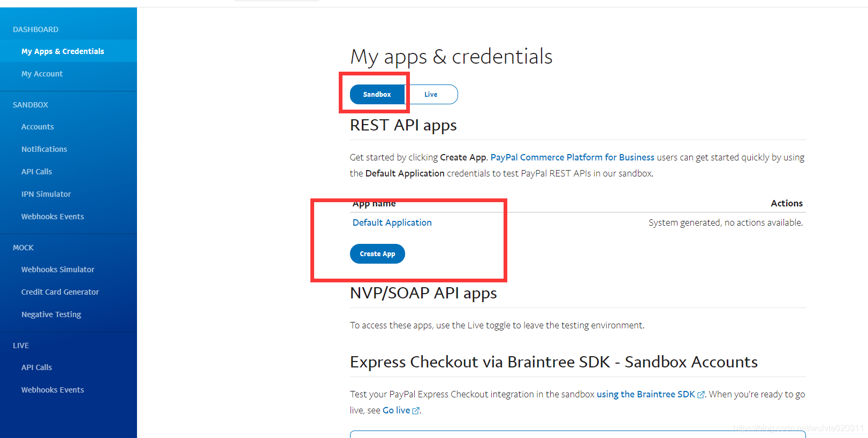Open Negative Testing page

coord(51,314)
